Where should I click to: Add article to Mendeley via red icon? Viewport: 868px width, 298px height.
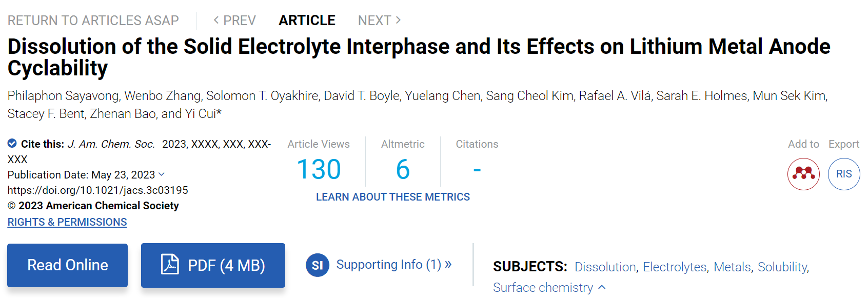(803, 174)
